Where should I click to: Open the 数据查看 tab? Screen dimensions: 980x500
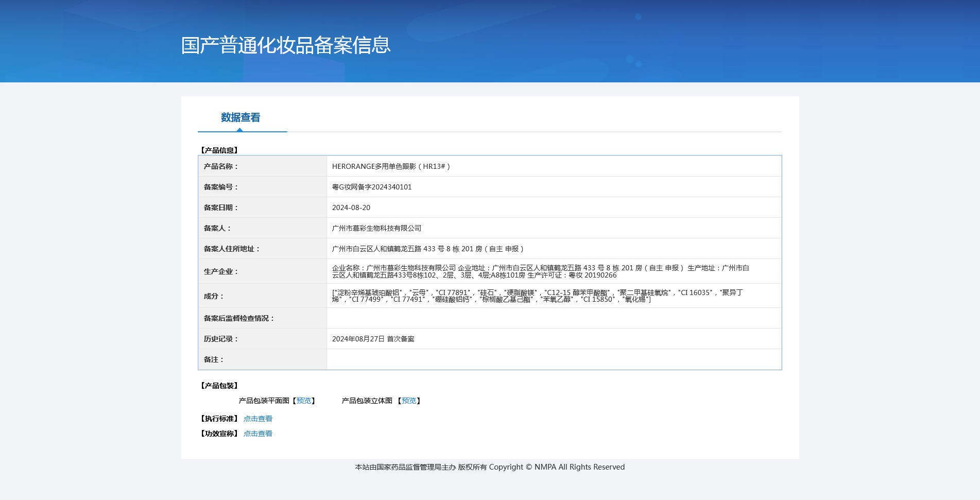tap(240, 117)
